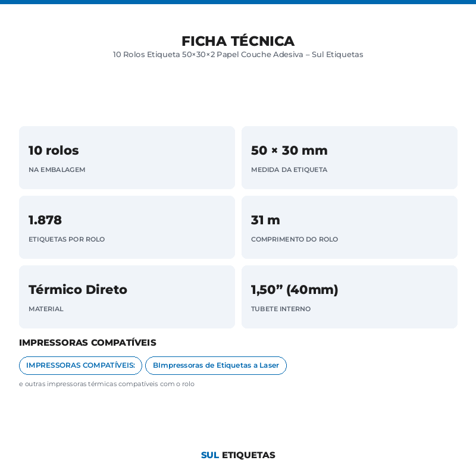
Task: Click the ETIQUETAS POR ROLO label
Action: pyautogui.click(x=67, y=239)
